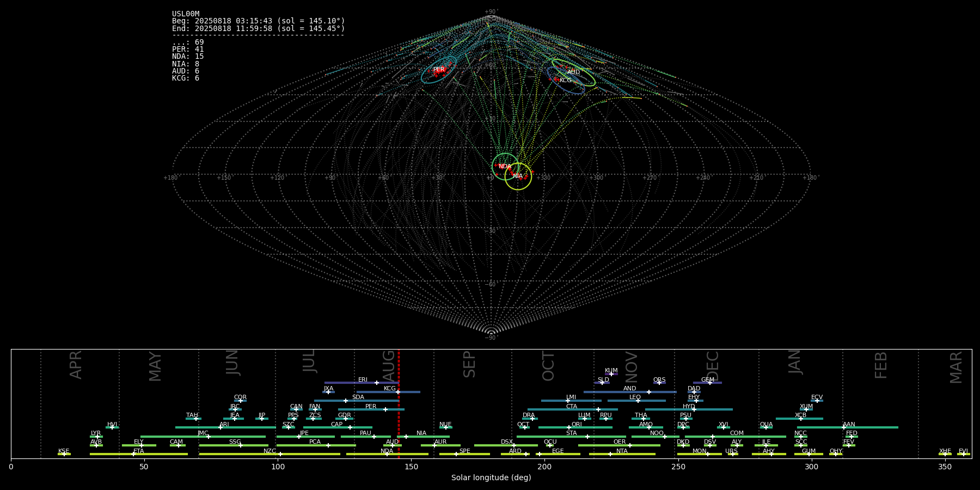The image size is (980, 490).
Task: Click the HVI shower label in timeline
Action: [112, 424]
